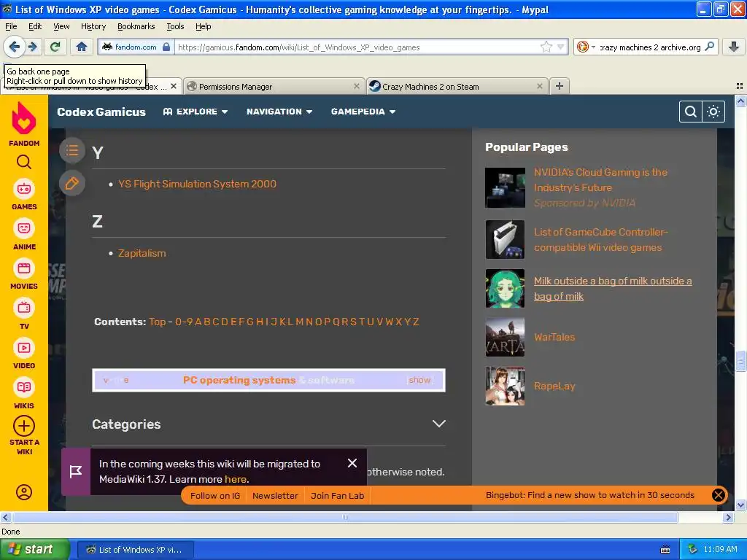Expand the Navigation dropdown menu

279,112
